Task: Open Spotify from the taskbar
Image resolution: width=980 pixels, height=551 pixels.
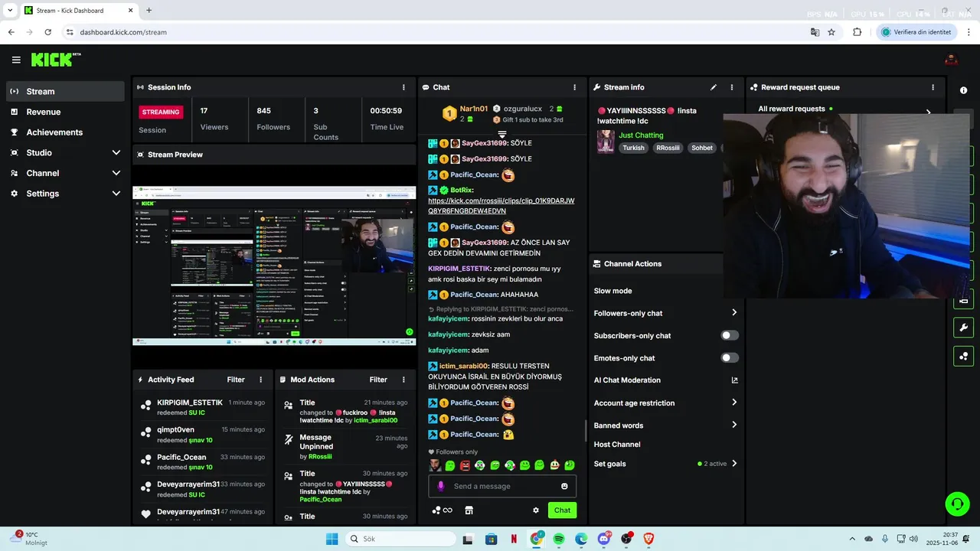Action: click(559, 539)
